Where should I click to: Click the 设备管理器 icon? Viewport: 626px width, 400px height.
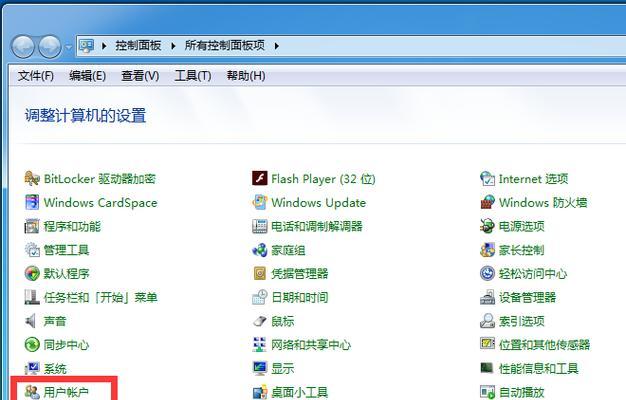[x=487, y=297]
